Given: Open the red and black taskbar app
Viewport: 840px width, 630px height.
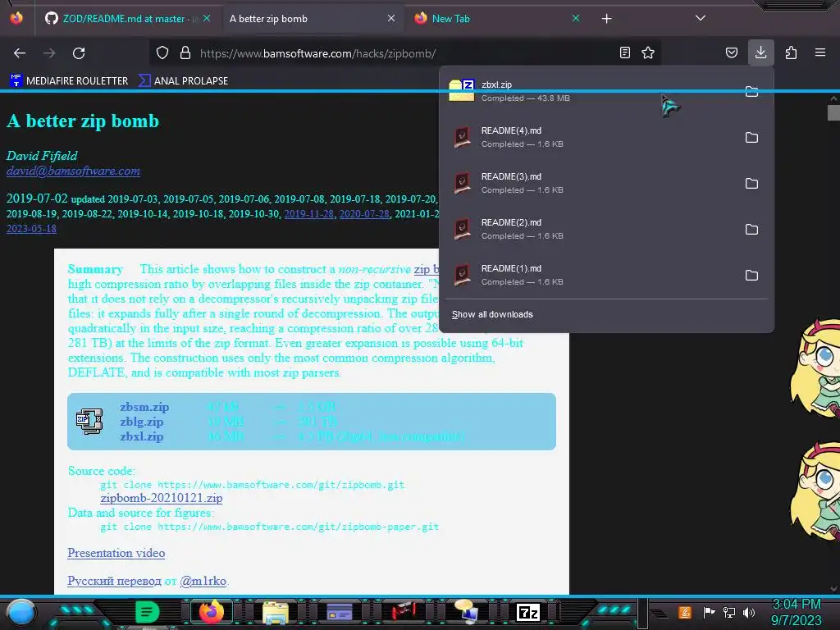Looking at the screenshot, I should coord(402,612).
